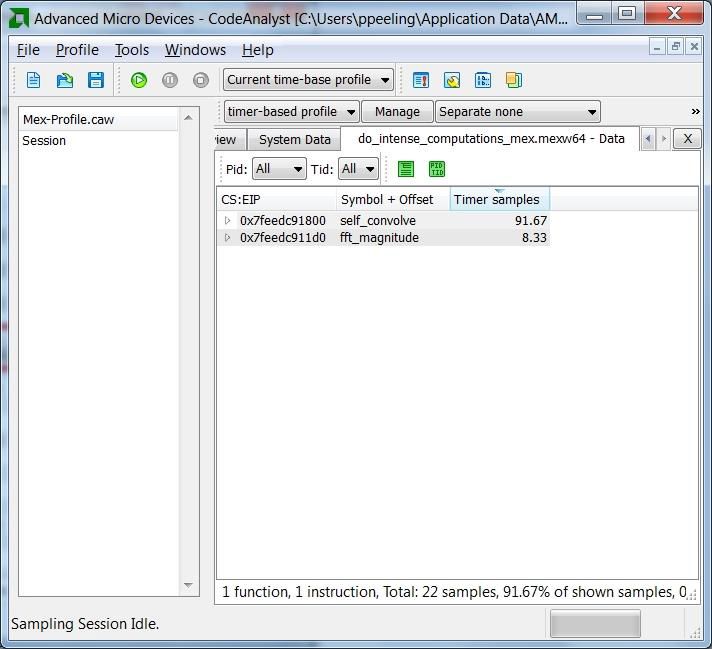Expand the fft_magnitude row
Image resolution: width=712 pixels, height=649 pixels.
pyautogui.click(x=227, y=238)
